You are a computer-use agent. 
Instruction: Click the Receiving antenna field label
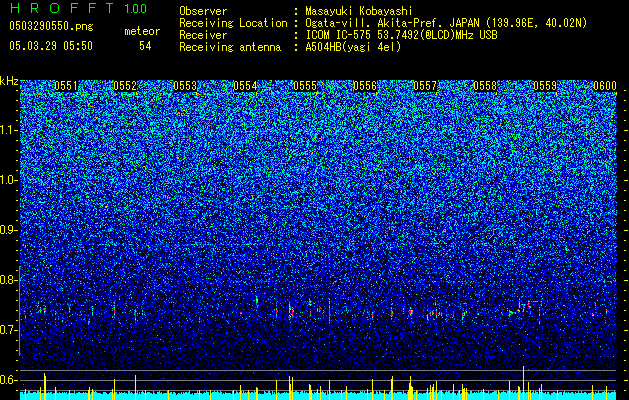230,47
